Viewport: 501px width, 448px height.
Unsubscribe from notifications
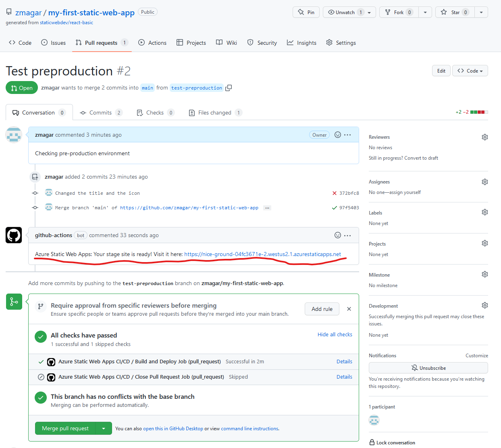(428, 368)
